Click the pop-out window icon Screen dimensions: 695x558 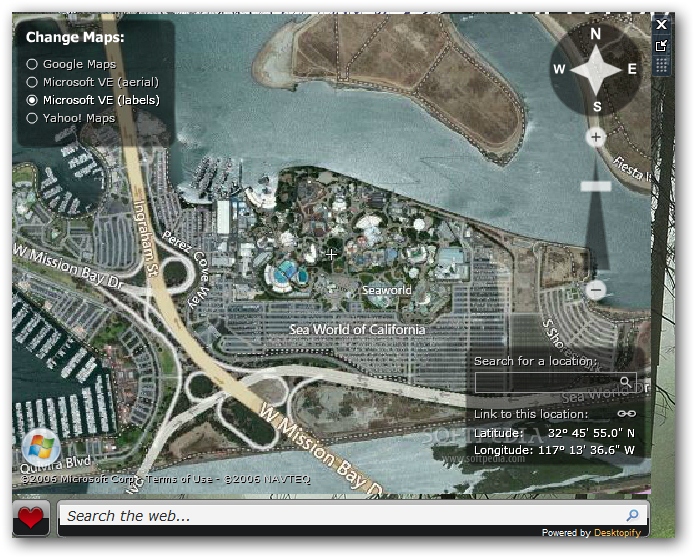pyautogui.click(x=661, y=45)
